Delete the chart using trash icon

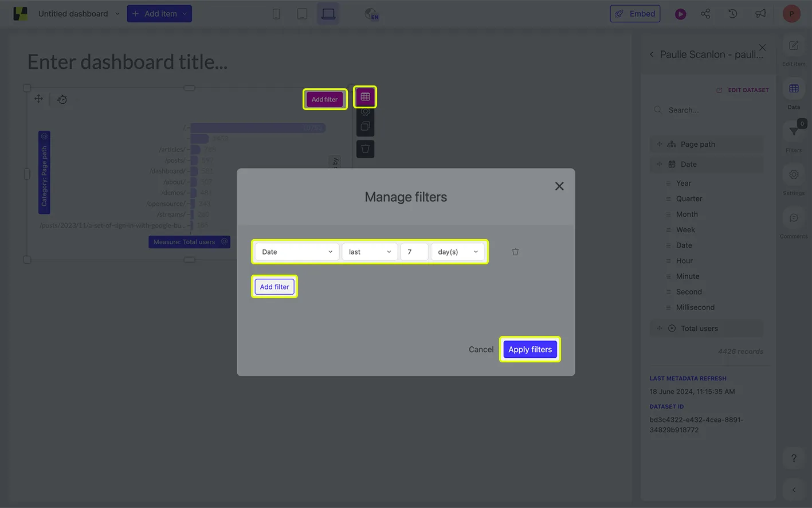[x=365, y=149]
